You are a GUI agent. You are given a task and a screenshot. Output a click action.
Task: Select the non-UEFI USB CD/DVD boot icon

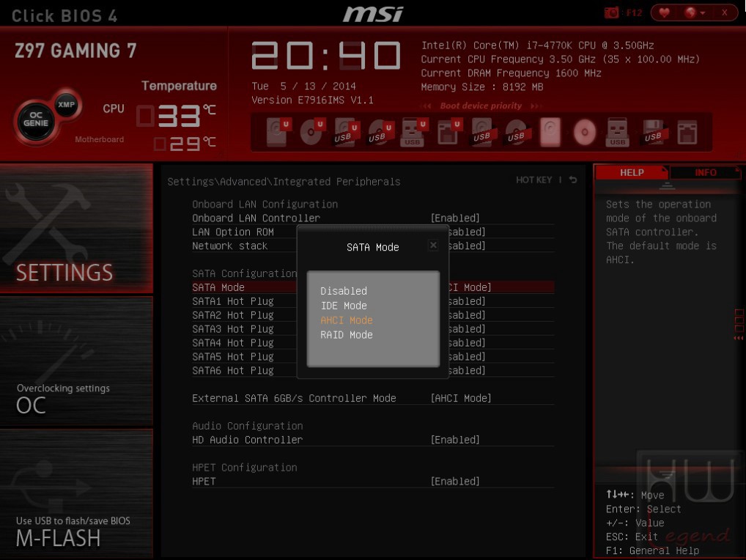517,131
